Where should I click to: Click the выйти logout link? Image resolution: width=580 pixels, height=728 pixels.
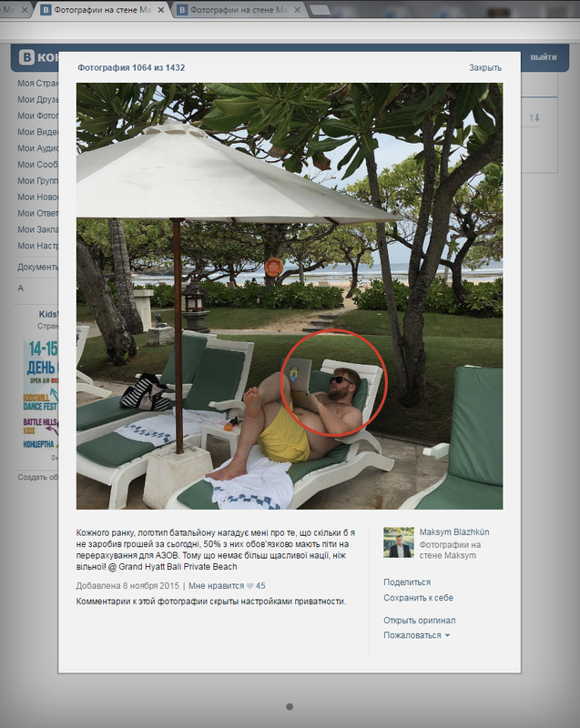(544, 57)
